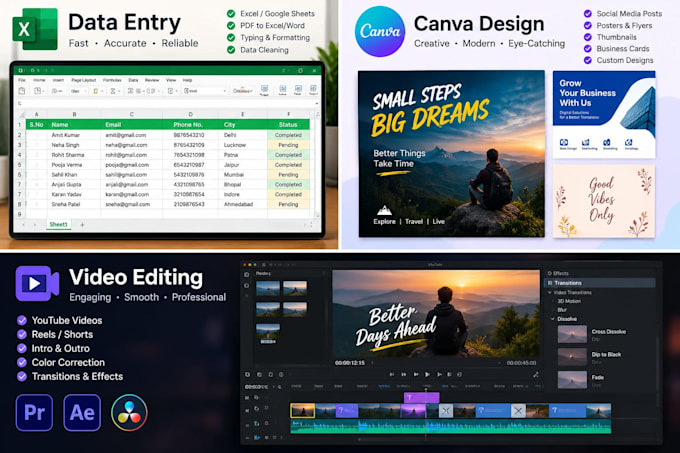Open the Review tab in Excel

(x=152, y=80)
